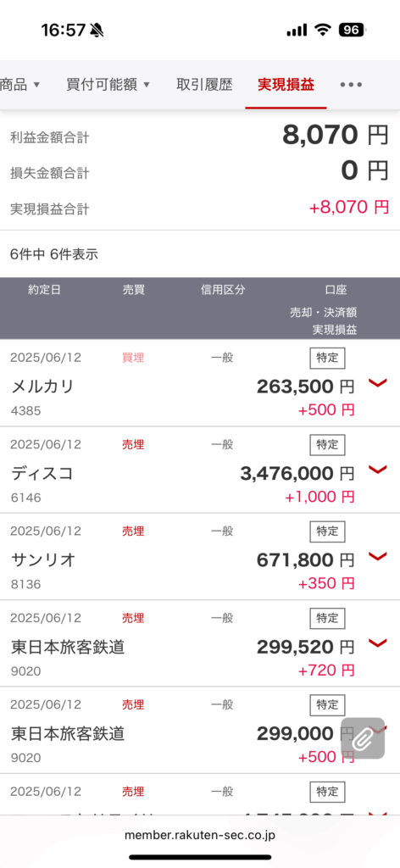Open the three-dots more menu
Viewport: 400px width, 868px height.
click(352, 85)
